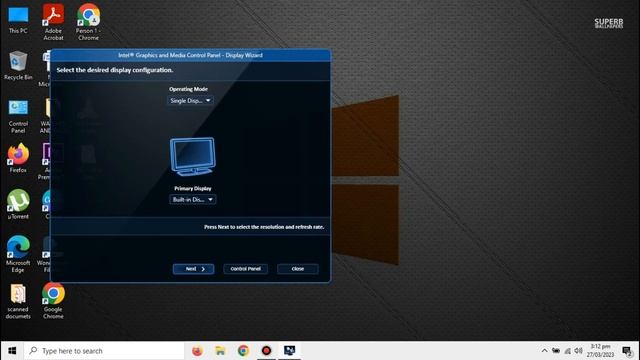This screenshot has height=360, width=640.
Task: Open the scanned documents folder icon
Action: pyautogui.click(x=18, y=301)
